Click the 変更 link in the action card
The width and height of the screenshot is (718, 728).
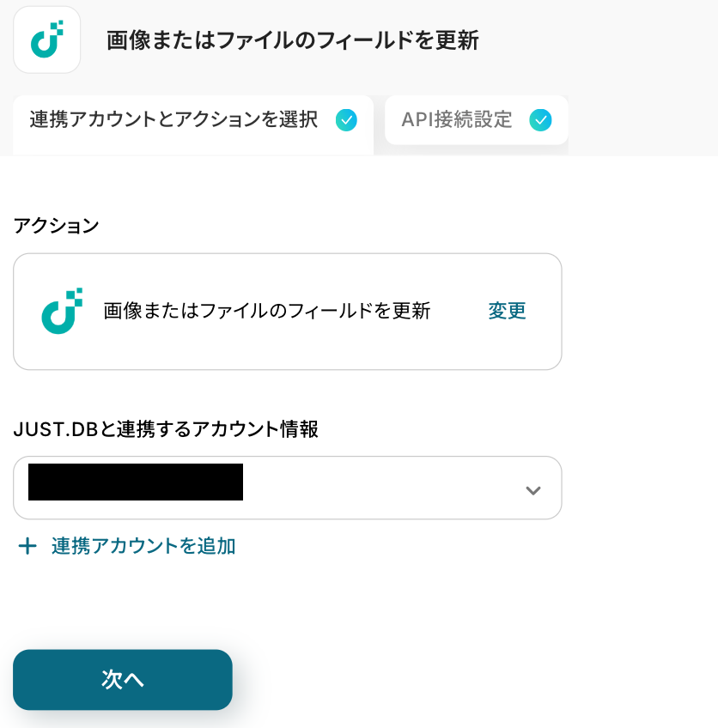pyautogui.click(x=507, y=311)
